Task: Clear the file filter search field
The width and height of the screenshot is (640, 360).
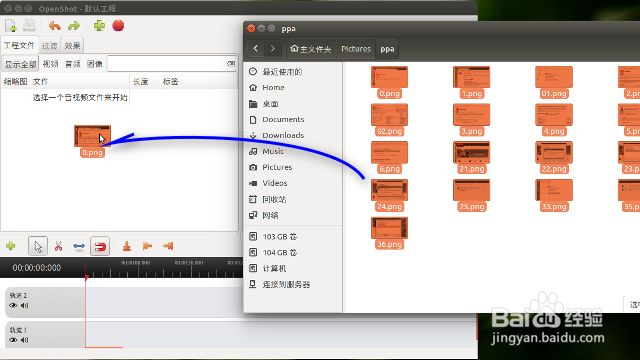Action: coord(231,64)
